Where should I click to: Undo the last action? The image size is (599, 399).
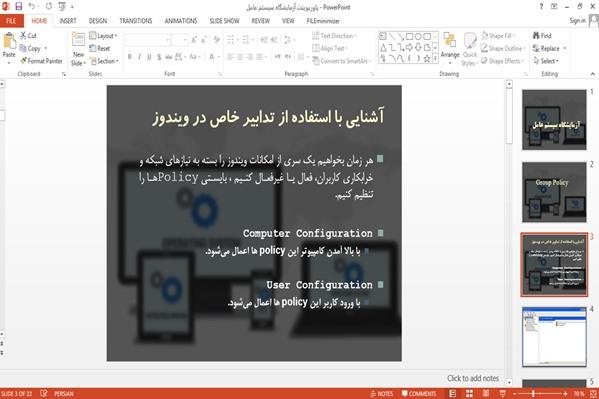pyautogui.click(x=32, y=6)
